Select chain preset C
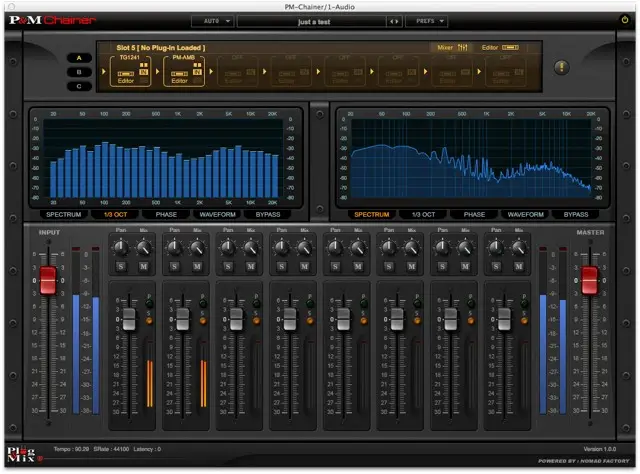Screen dimensions: 640x474 [79, 86]
